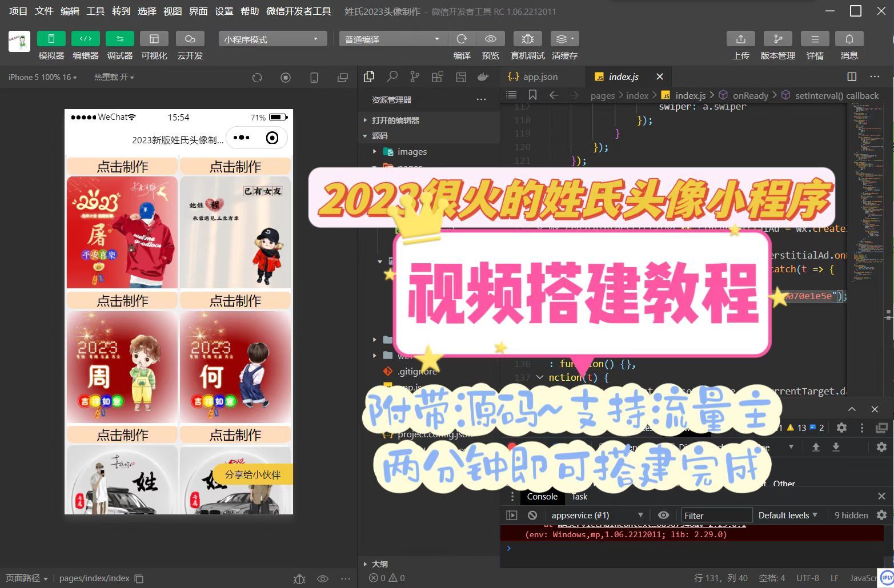894x588 pixels.
Task: Click the 清缓存 clear cache icon
Action: [564, 39]
